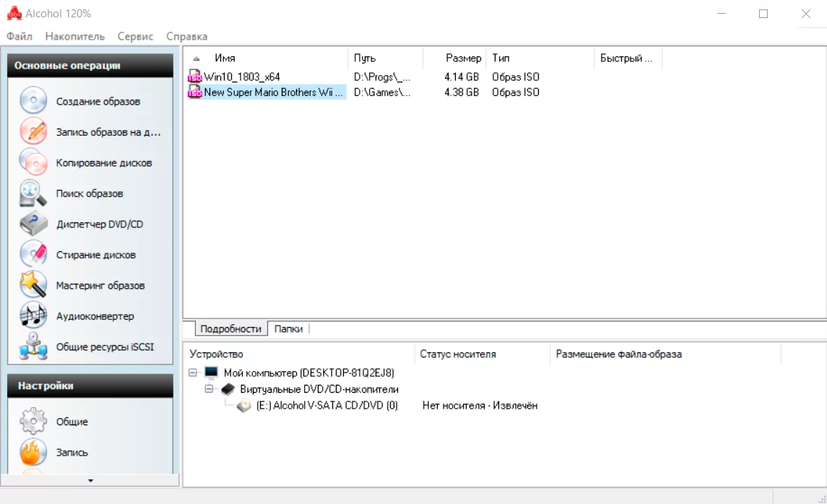Click the Стирание дисков eraser icon
This screenshot has width=827, height=504.
pos(33,254)
